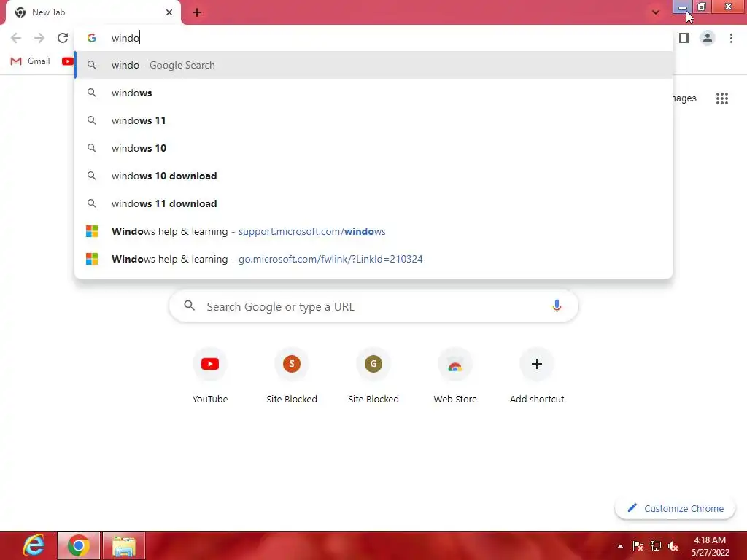Open the go.microsoft.com fwlink suggestion
The height and width of the screenshot is (560, 747).
point(373,259)
